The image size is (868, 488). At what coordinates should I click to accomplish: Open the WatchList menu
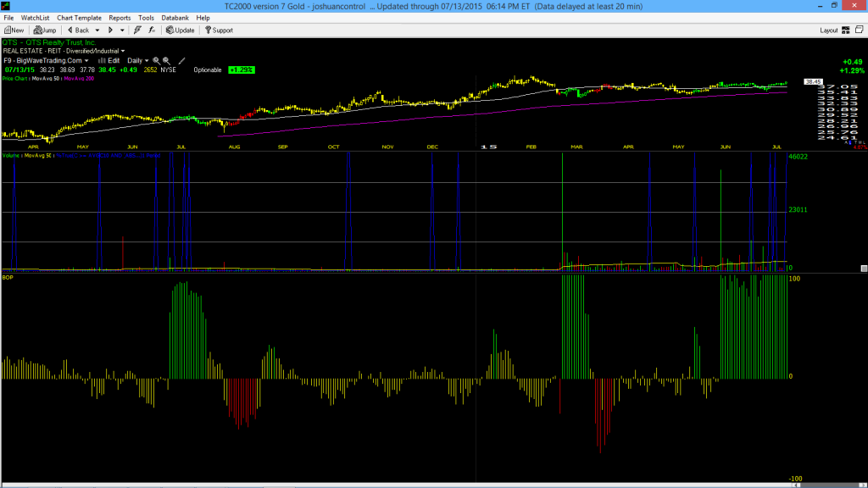click(35, 18)
